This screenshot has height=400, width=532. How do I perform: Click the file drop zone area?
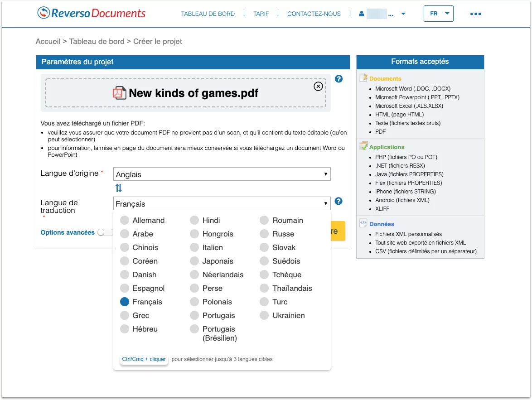pyautogui.click(x=186, y=93)
